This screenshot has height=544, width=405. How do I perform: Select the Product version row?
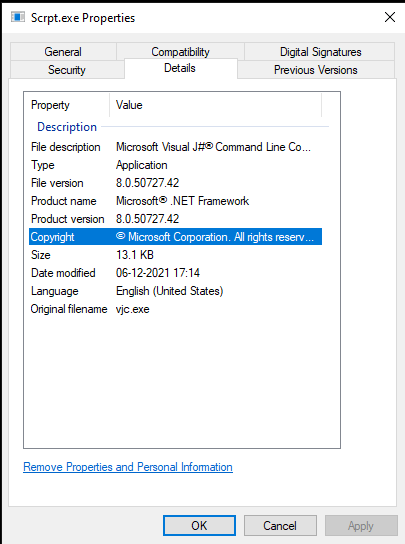click(x=176, y=219)
